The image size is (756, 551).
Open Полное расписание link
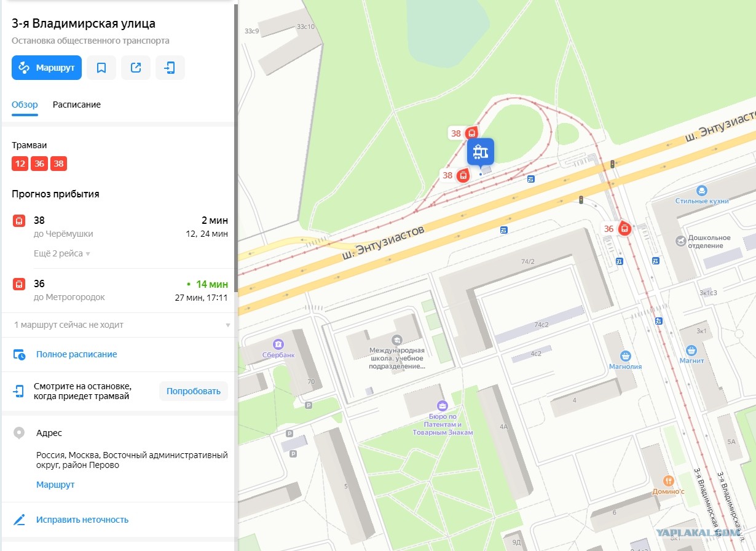click(76, 354)
